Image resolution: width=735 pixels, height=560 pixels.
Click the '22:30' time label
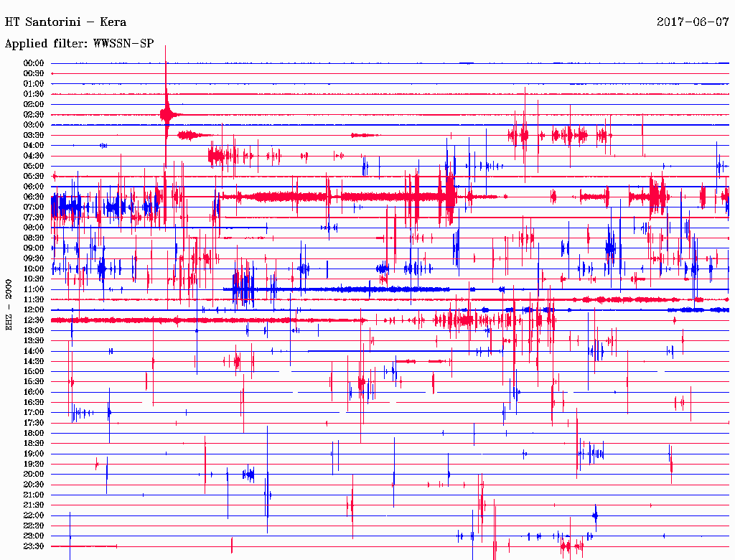point(34,526)
